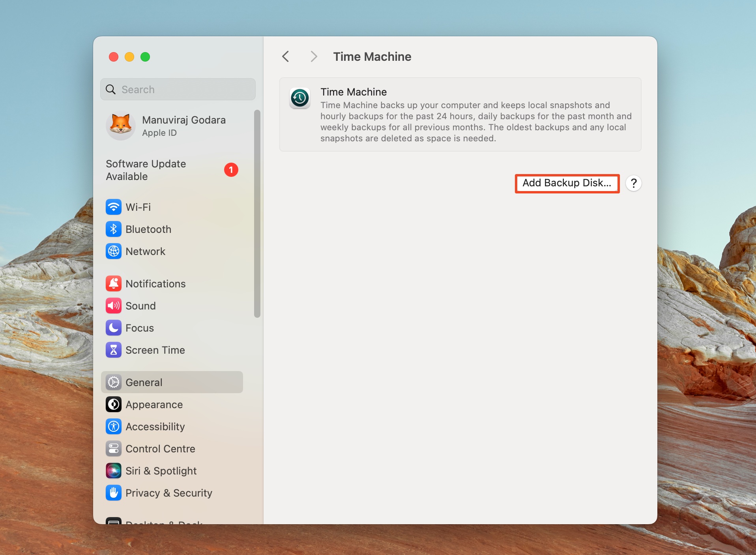Click the Wi-Fi icon in sidebar
The height and width of the screenshot is (555, 756).
click(114, 207)
